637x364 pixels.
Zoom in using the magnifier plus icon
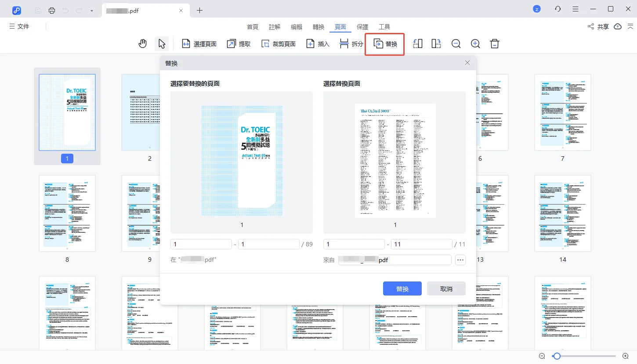tap(475, 43)
